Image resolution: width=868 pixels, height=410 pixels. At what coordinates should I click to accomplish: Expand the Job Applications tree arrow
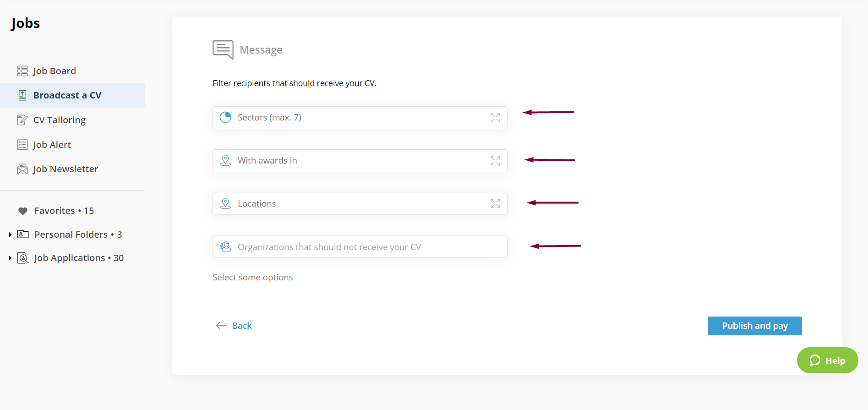click(x=10, y=258)
